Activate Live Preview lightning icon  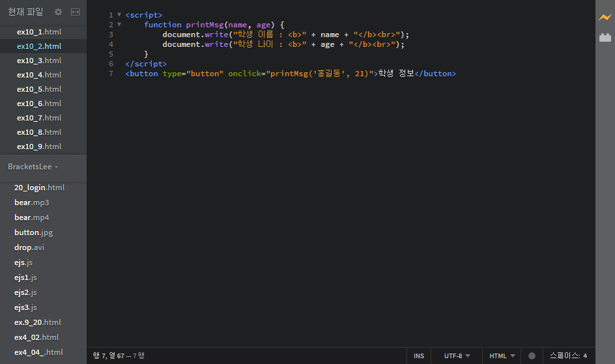[605, 17]
